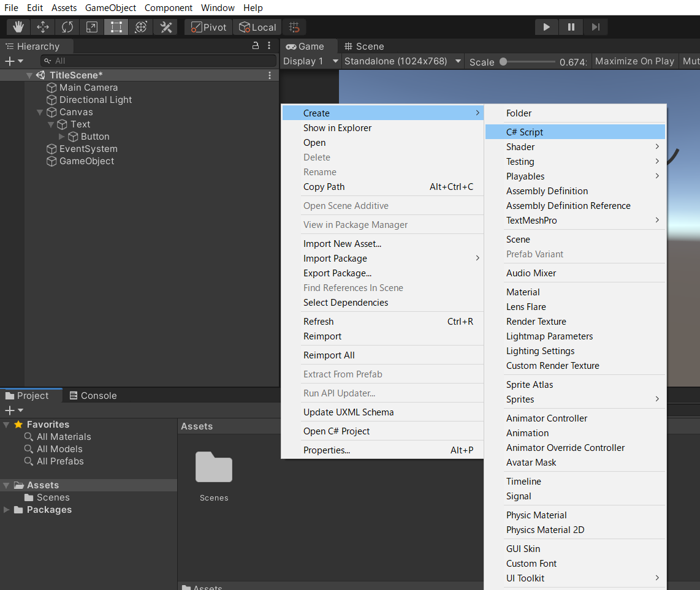Viewport: 700px width, 590px height.
Task: Switch to the Console tab
Action: (93, 395)
